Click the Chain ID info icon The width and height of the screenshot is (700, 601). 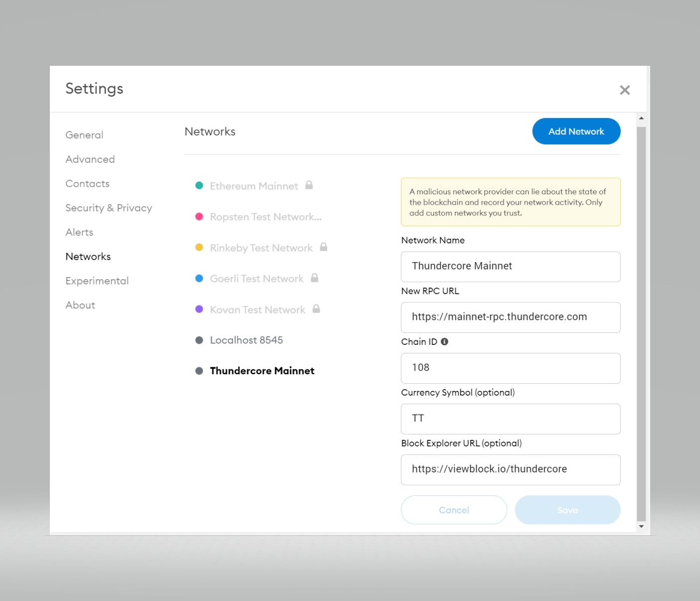[444, 342]
